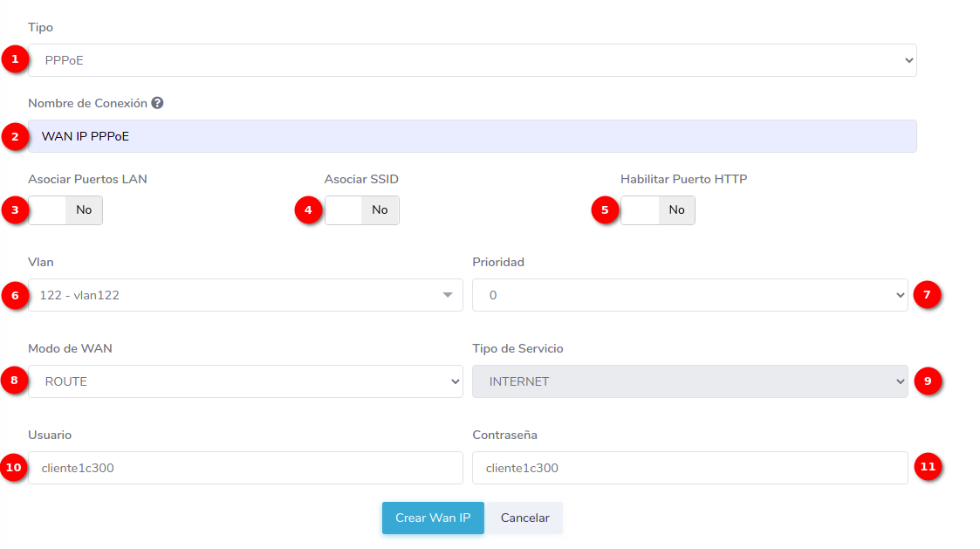
Task: Click the red number 11 marker beside Contraseña
Action: (x=927, y=468)
